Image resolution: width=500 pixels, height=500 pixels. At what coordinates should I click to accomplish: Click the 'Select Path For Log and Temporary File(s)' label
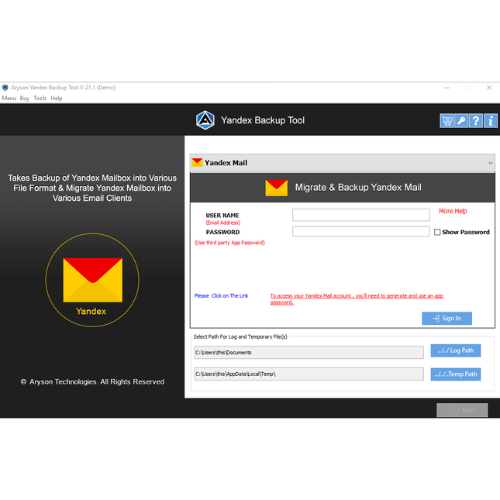(x=240, y=337)
